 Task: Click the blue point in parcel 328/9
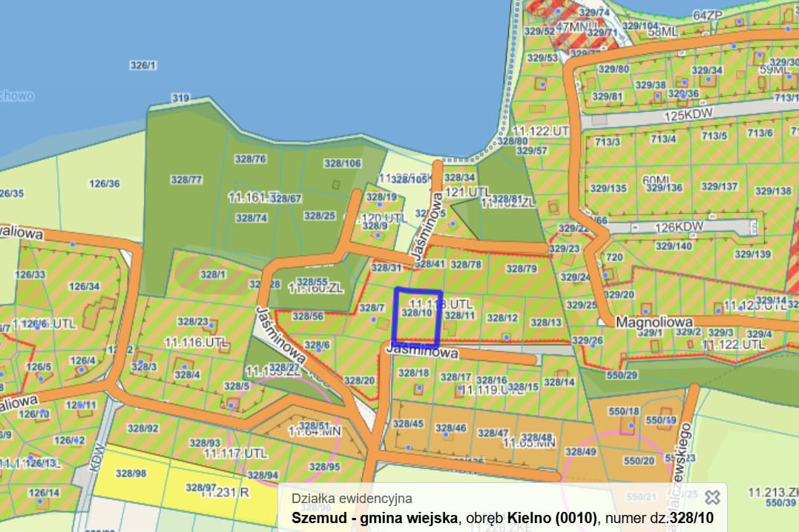tap(379, 234)
